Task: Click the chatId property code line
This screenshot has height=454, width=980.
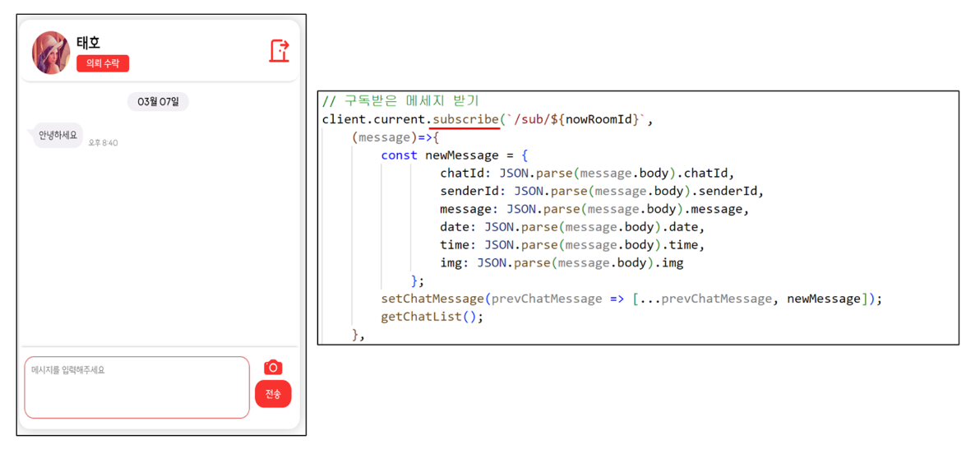Action: pyautogui.click(x=586, y=173)
